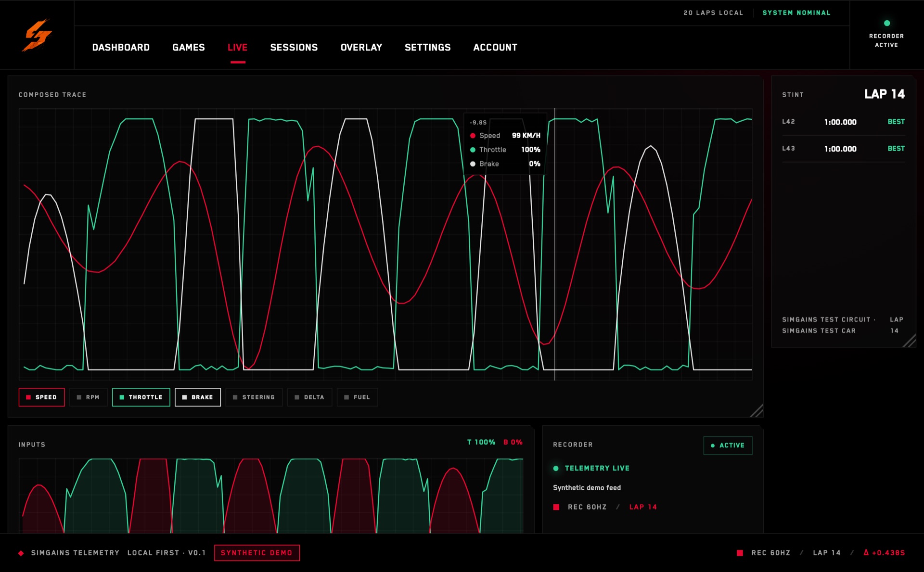Click the LAP 14 footer status
924x572 pixels.
pos(827,553)
